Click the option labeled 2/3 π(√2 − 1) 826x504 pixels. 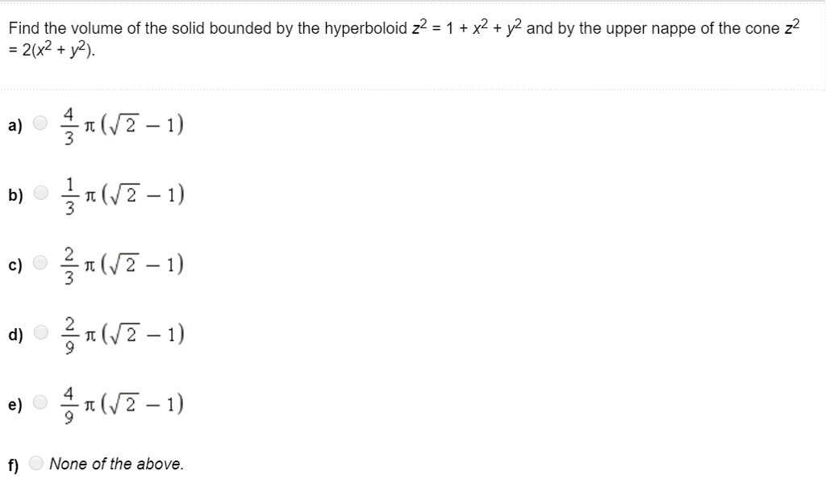[x=119, y=264]
